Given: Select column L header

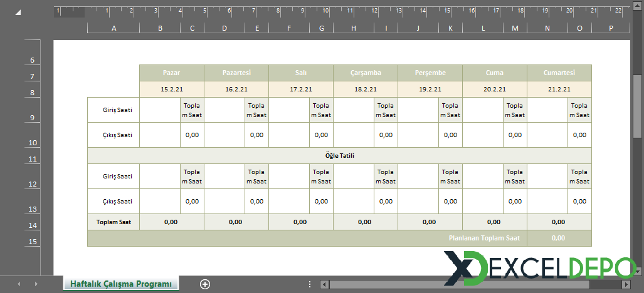Looking at the screenshot, I should [x=483, y=28].
